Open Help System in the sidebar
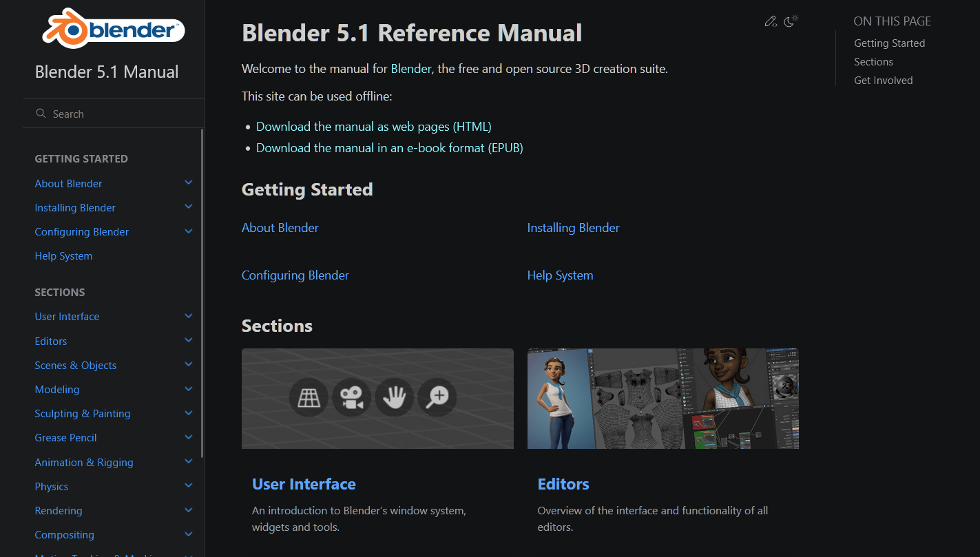Screen dimensions: 980x557 [63, 256]
